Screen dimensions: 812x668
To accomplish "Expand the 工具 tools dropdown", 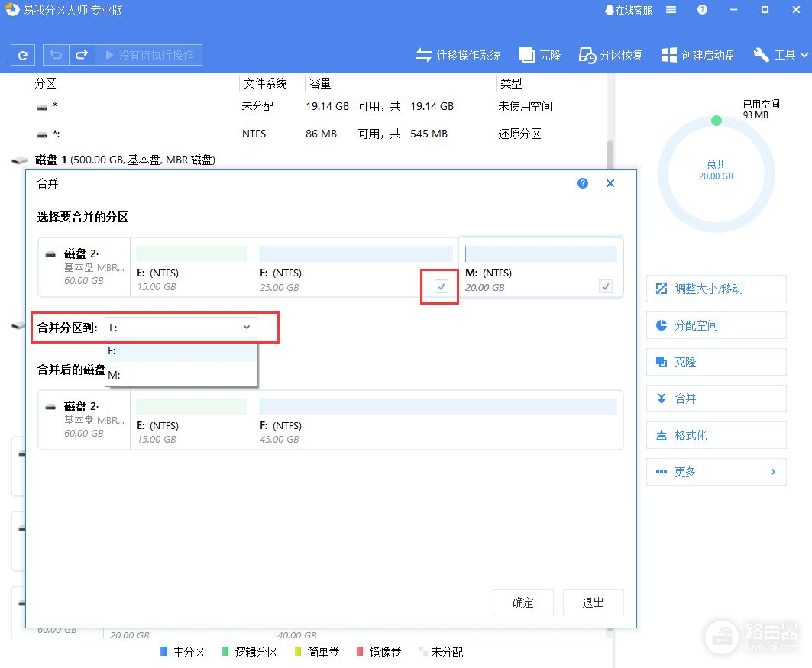I will pos(781,55).
